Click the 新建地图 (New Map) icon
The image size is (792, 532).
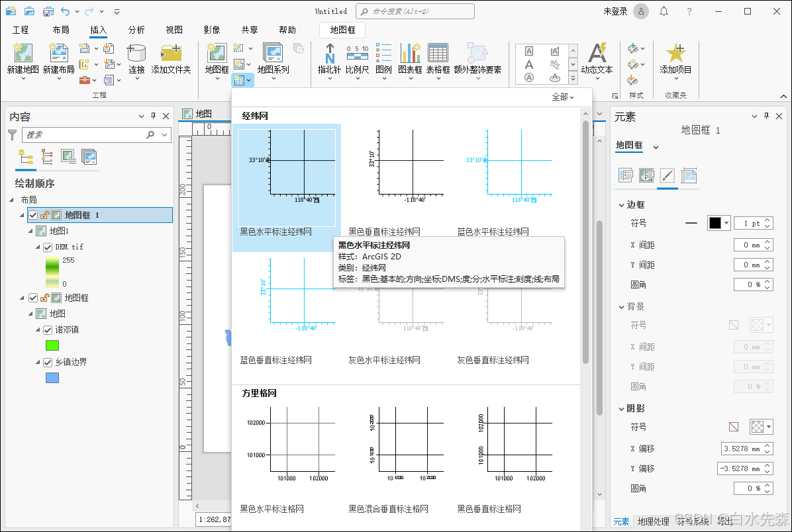(x=23, y=53)
